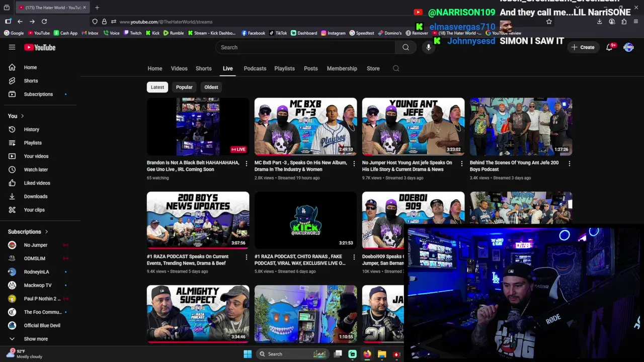Screen dimensions: 644x362
Task: Open the YouTube hamburger guide menu
Action: tap(12, 47)
